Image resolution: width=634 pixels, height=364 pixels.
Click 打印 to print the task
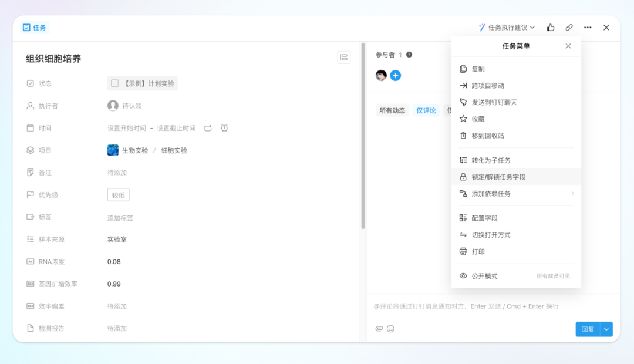click(516, 251)
